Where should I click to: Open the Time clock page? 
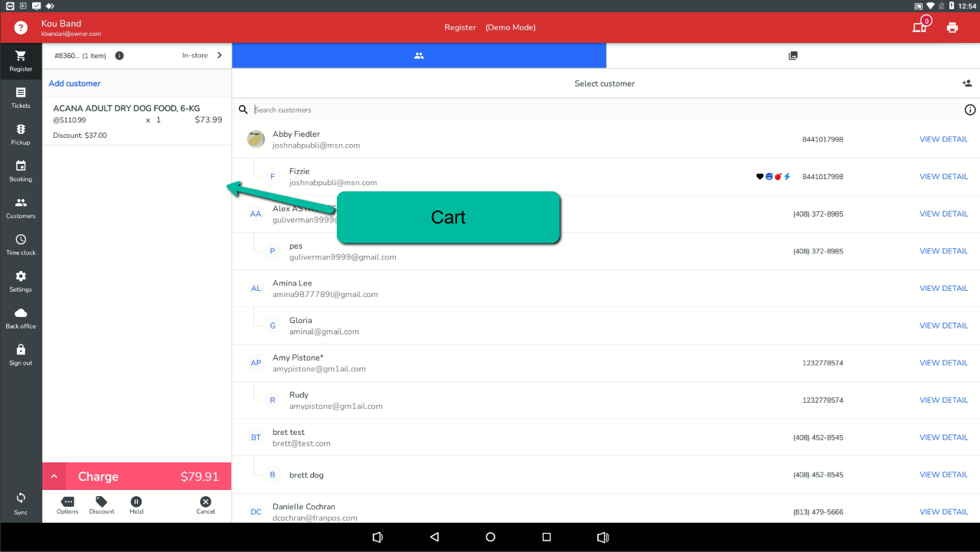(x=21, y=244)
